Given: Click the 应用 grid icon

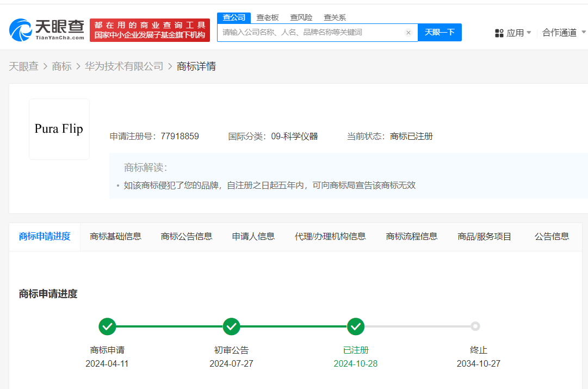Looking at the screenshot, I should coord(499,33).
